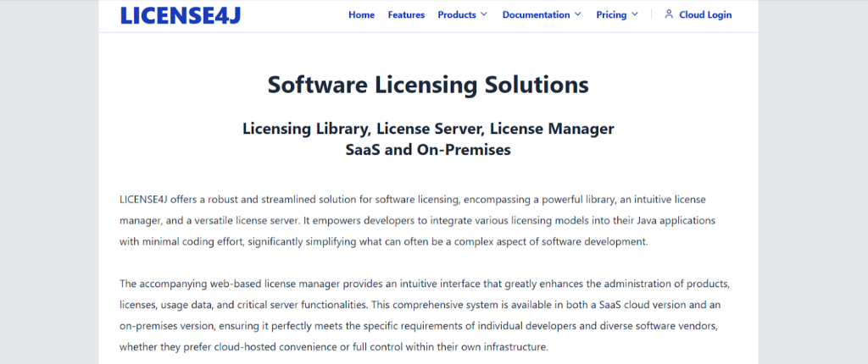868x364 pixels.
Task: Click the line starting 'on-premises version, ensuring it perfectly'
Action: click(419, 327)
